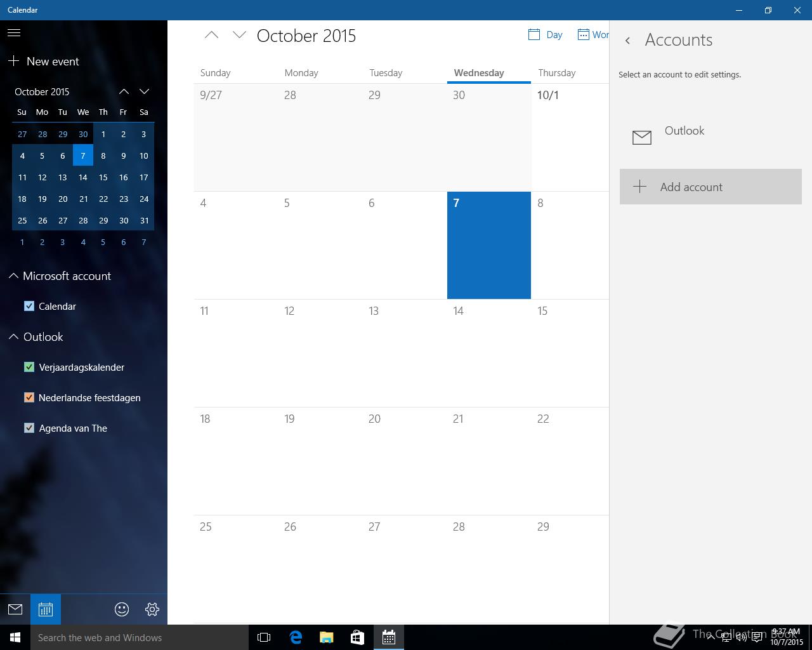Viewport: 812px width, 650px height.
Task: Switch to Work week view
Action: coord(593,35)
